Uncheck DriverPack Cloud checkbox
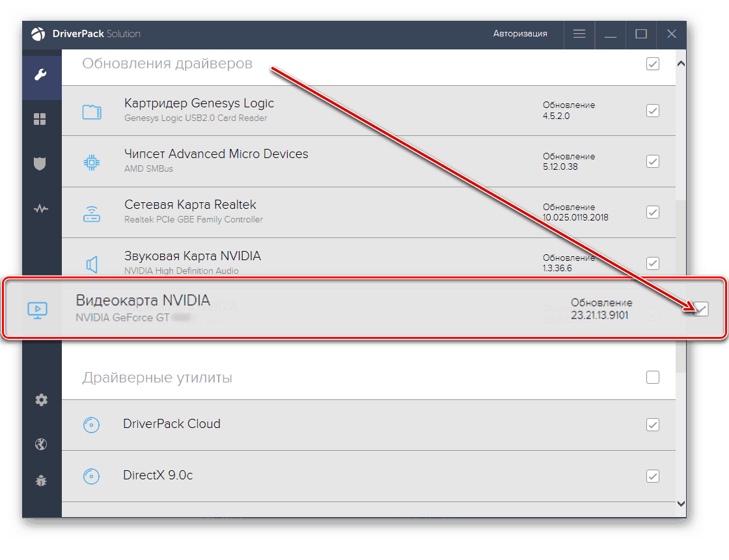This screenshot has height=560, width=729. pyautogui.click(x=653, y=425)
